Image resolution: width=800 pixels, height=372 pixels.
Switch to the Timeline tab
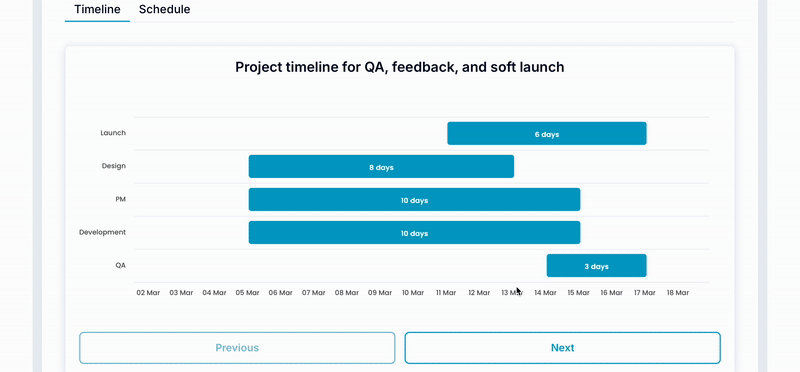97,9
